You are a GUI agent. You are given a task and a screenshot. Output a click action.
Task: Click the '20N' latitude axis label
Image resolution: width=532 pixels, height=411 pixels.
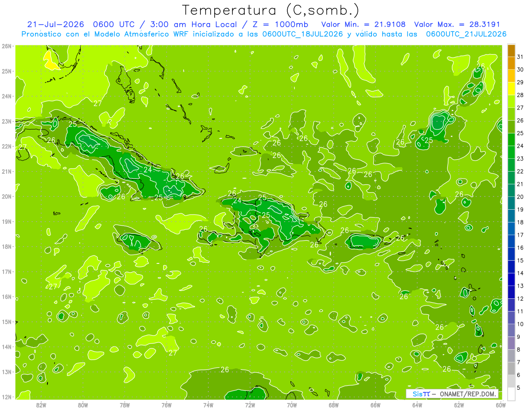click(7, 196)
